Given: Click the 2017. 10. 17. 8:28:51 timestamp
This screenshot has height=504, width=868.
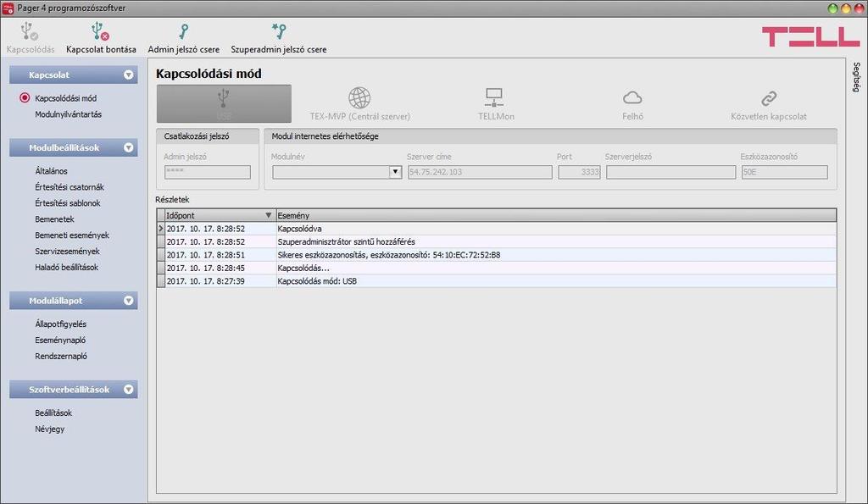Looking at the screenshot, I should 205,255.
